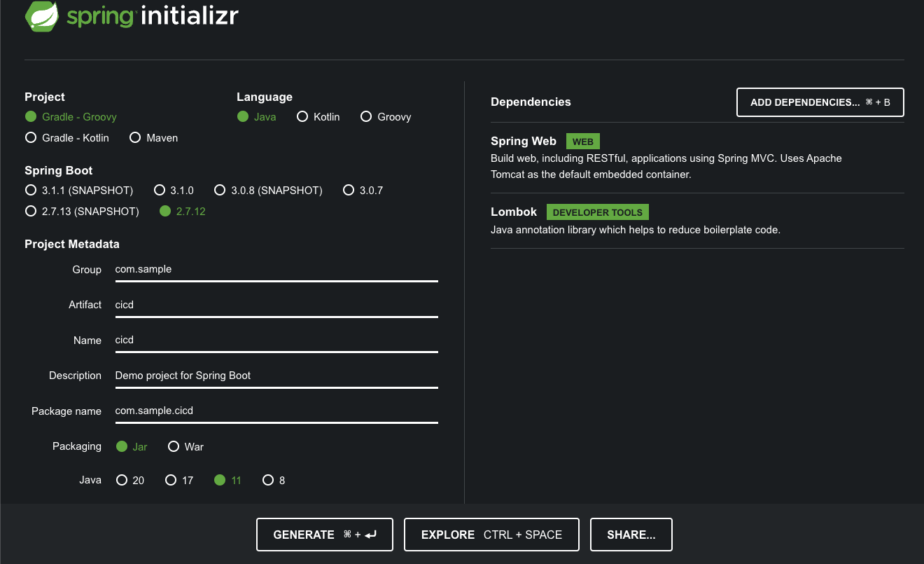Edit the Name input field
Viewport: 924px width, 564px height.
pyautogui.click(x=276, y=341)
